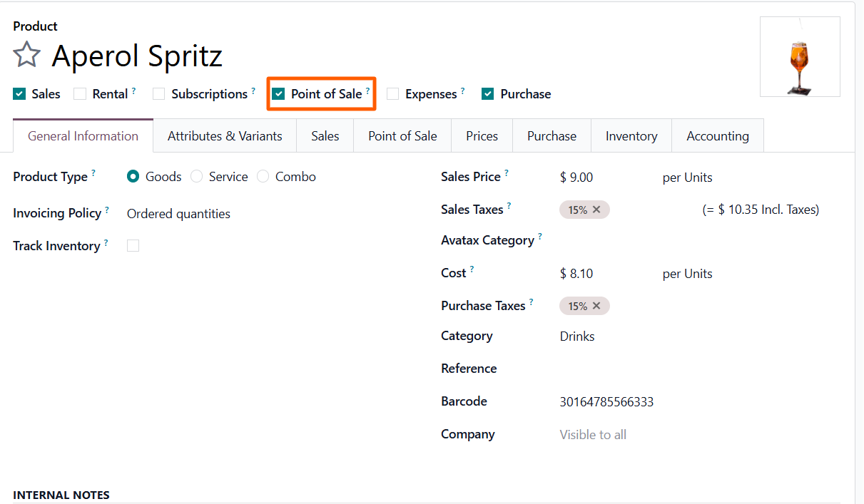This screenshot has width=864, height=504.
Task: Click the Aperol Spritz product image
Action: [799, 57]
